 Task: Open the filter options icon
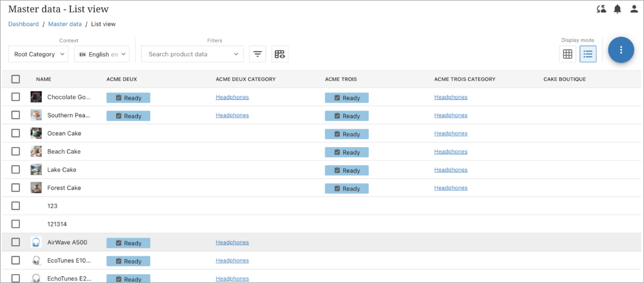point(258,54)
